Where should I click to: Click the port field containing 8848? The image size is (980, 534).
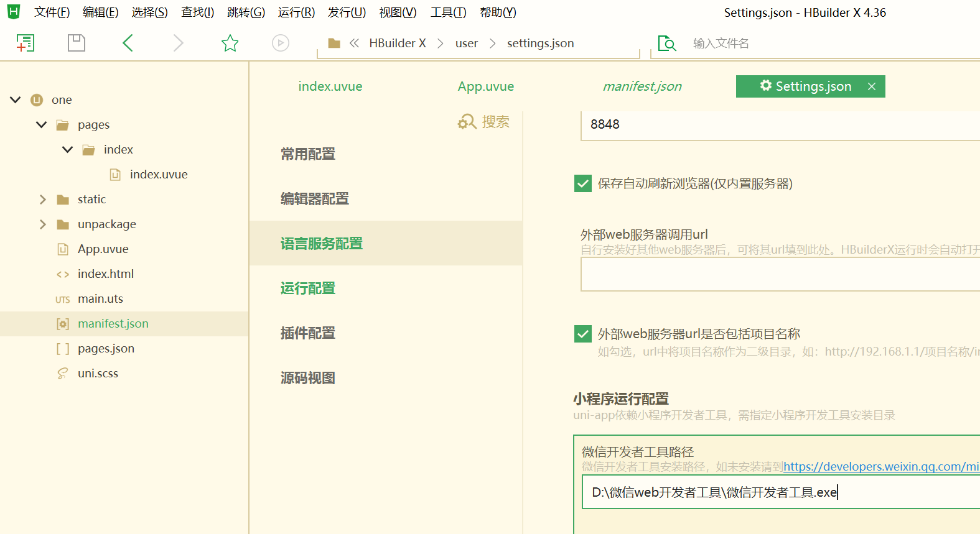[x=780, y=124]
